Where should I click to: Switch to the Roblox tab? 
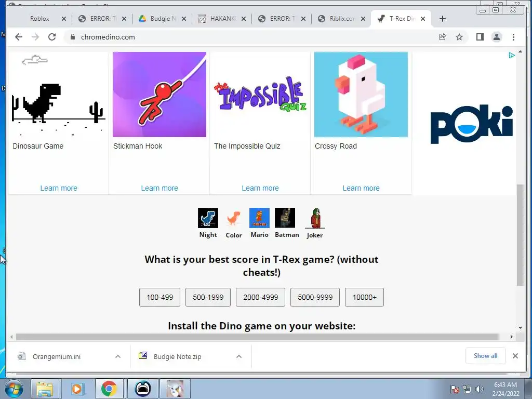pyautogui.click(x=39, y=19)
